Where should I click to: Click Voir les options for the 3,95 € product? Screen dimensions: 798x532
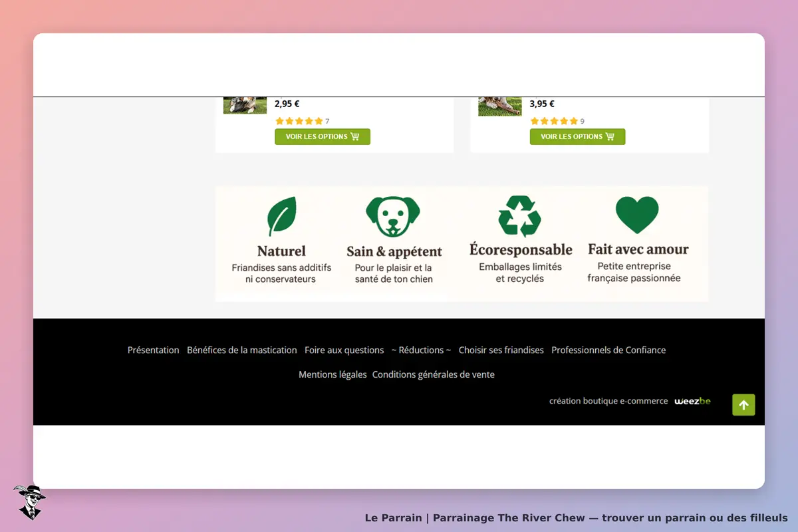click(x=577, y=136)
